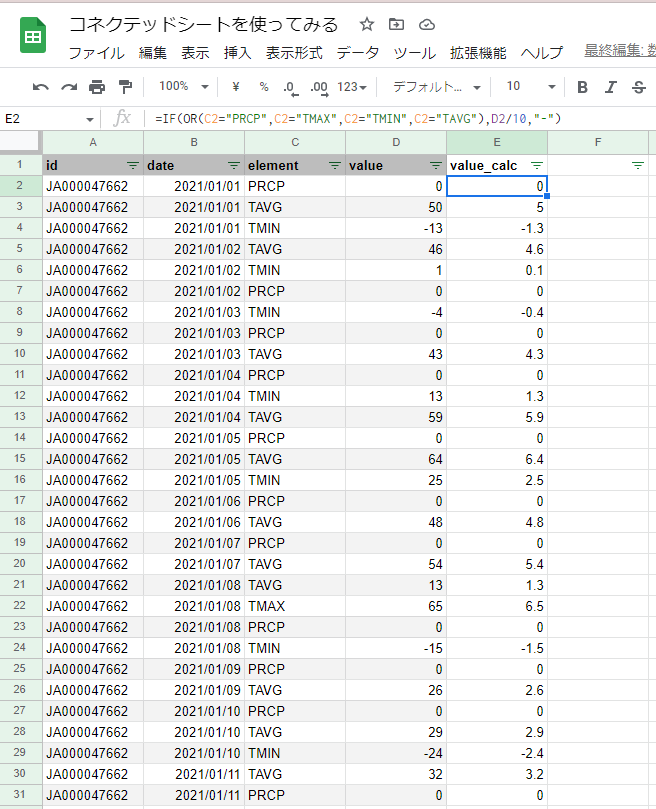Click value_calc 3.2 in row 30

tap(497, 774)
